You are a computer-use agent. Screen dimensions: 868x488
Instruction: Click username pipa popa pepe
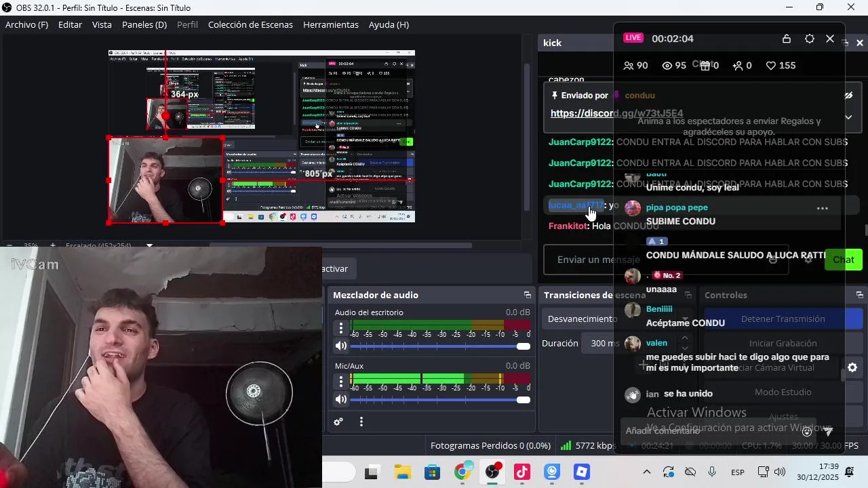(677, 207)
